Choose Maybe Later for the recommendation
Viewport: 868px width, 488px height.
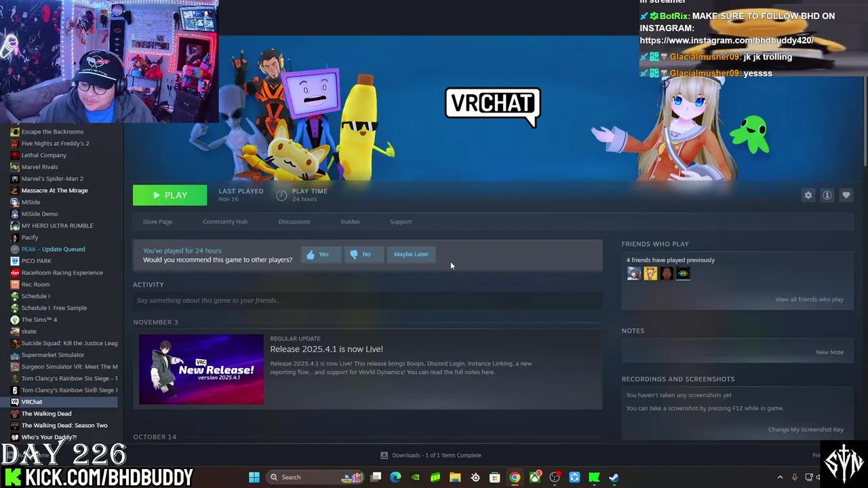click(x=411, y=254)
